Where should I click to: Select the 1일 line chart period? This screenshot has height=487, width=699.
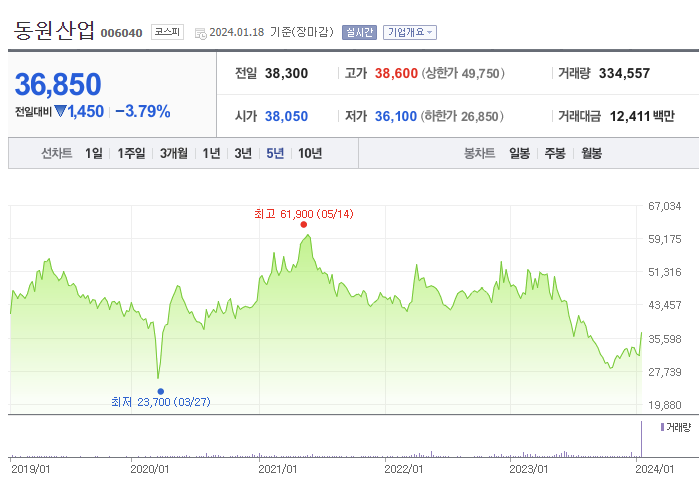(x=94, y=153)
